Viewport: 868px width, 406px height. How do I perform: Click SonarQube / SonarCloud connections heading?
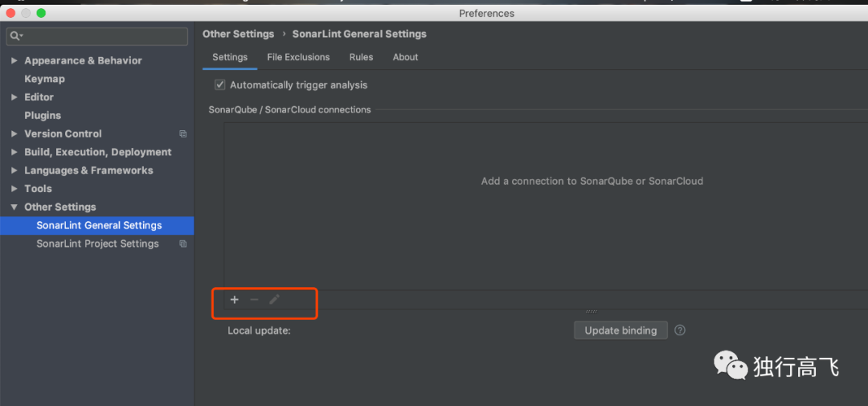[x=289, y=109]
